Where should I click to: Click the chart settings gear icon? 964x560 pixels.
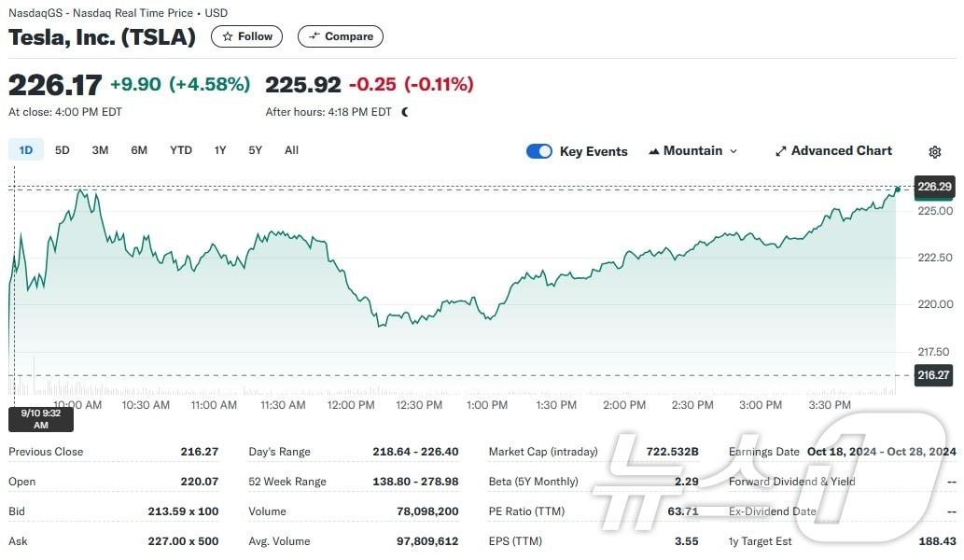point(935,152)
